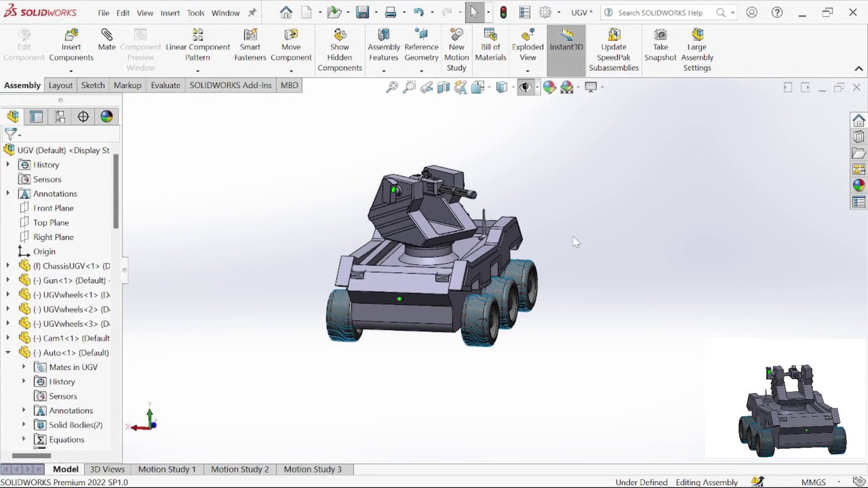
Task: Toggle the Instant3D tool
Action: pyautogui.click(x=567, y=50)
